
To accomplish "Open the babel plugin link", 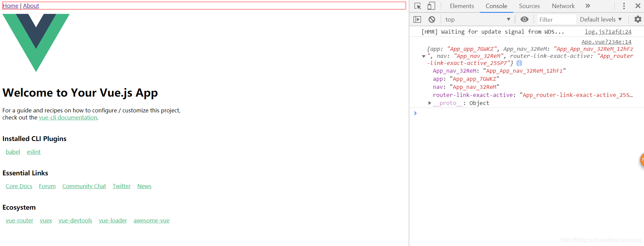I will (x=13, y=152).
